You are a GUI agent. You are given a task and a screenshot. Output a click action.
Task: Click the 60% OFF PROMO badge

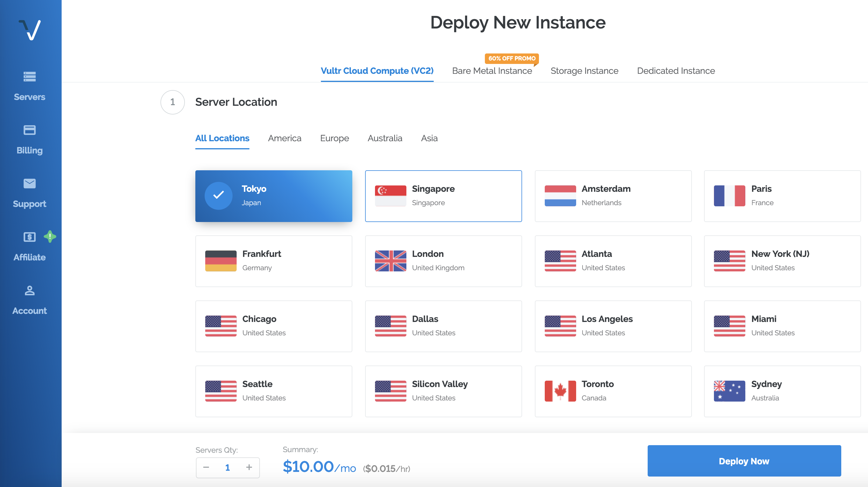[512, 58]
